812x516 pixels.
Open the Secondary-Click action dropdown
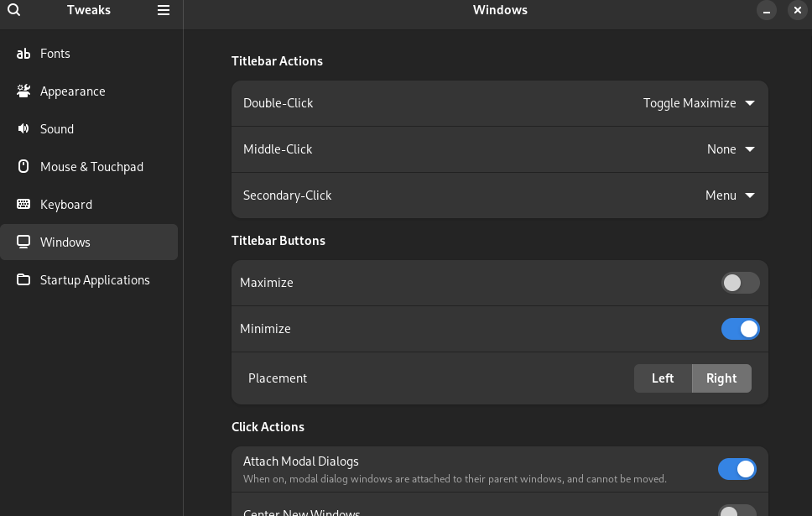pyautogui.click(x=730, y=195)
